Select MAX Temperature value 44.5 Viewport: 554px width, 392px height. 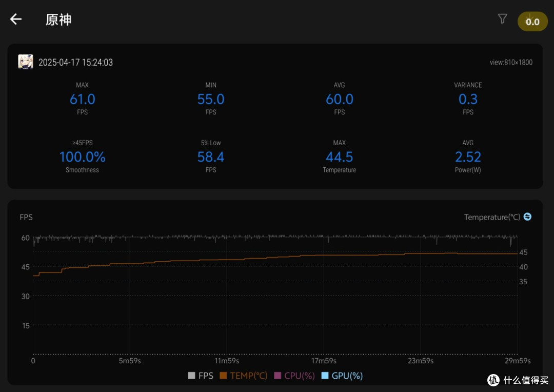tap(340, 157)
